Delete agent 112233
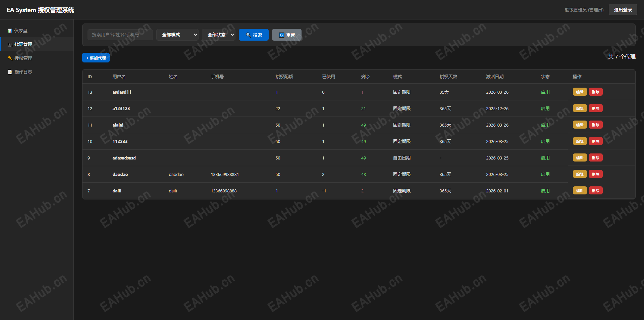The height and width of the screenshot is (320, 644). (x=595, y=141)
